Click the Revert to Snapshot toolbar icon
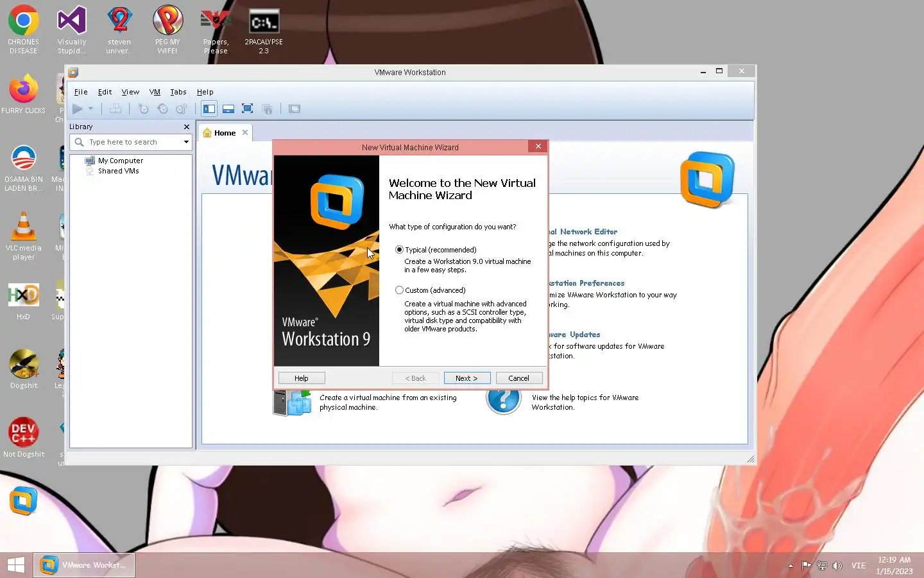The image size is (924, 578). pos(162,109)
